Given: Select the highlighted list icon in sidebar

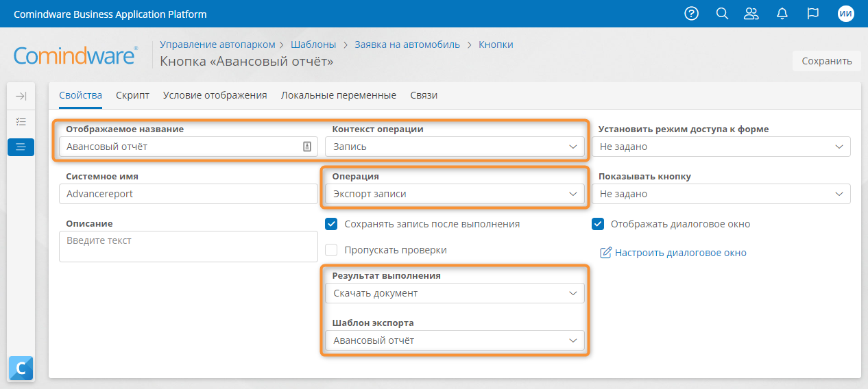Looking at the screenshot, I should 21,147.
